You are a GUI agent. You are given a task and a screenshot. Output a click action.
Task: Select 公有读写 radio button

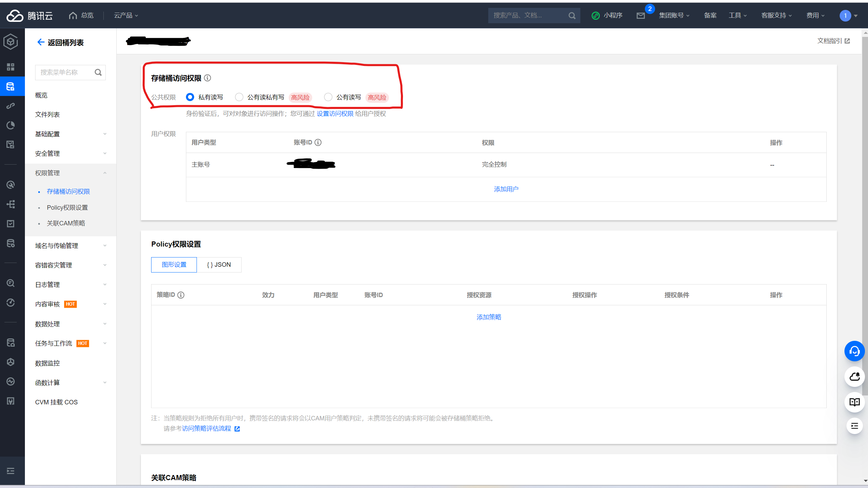tap(328, 97)
